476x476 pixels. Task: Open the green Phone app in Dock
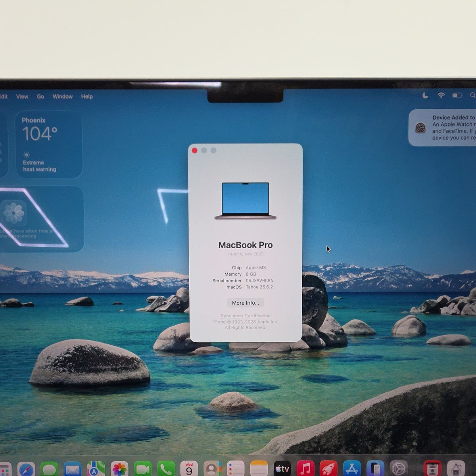166,470
